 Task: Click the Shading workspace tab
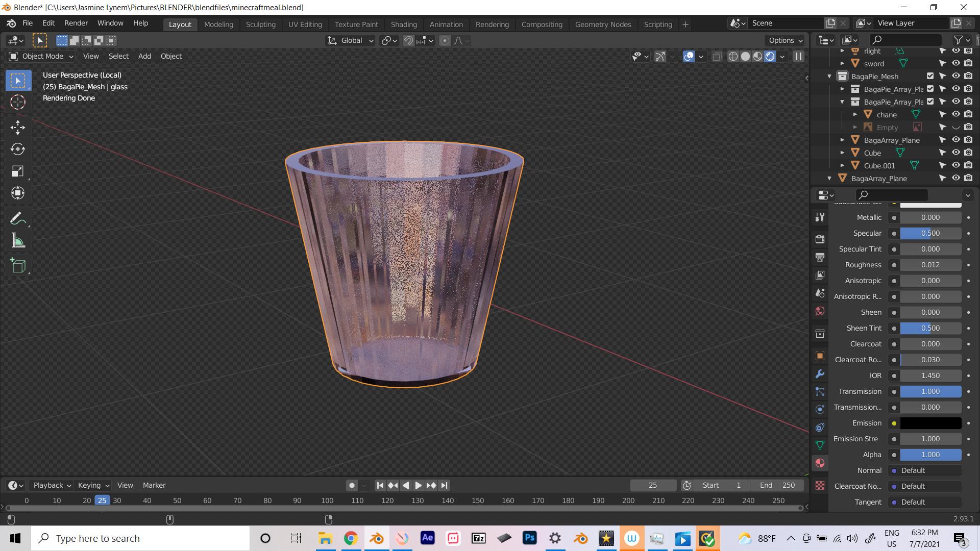tap(404, 24)
